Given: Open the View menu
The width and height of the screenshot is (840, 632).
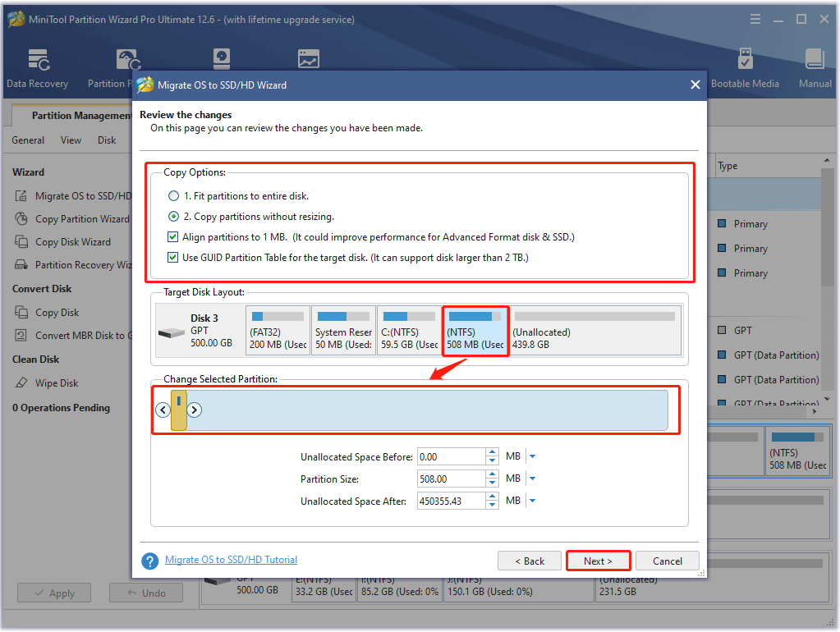Looking at the screenshot, I should point(71,140).
